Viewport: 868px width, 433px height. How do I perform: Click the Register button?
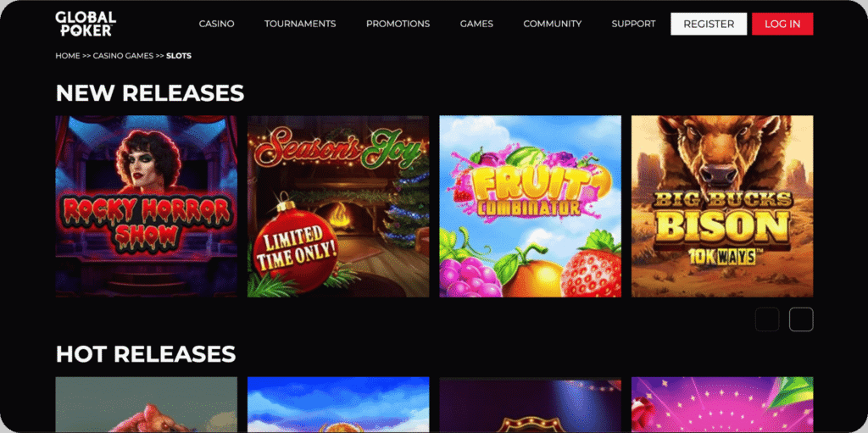(x=709, y=24)
